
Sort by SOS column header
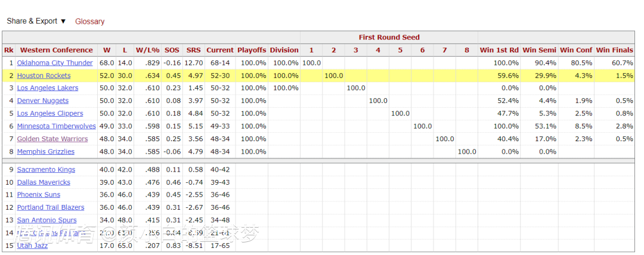(172, 50)
